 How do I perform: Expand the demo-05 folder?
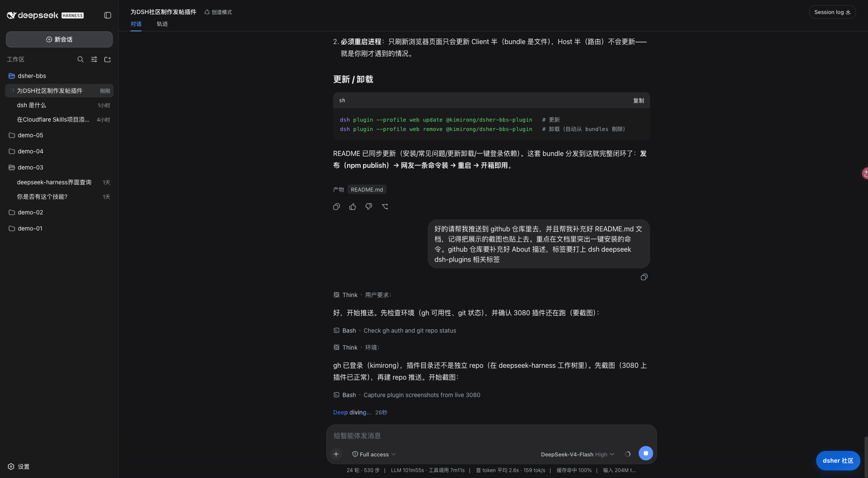59,135
